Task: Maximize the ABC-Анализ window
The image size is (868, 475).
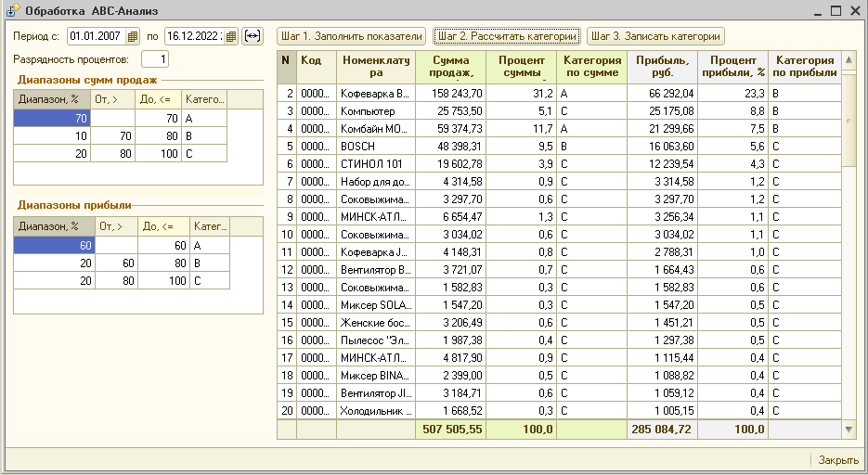Action: click(836, 10)
